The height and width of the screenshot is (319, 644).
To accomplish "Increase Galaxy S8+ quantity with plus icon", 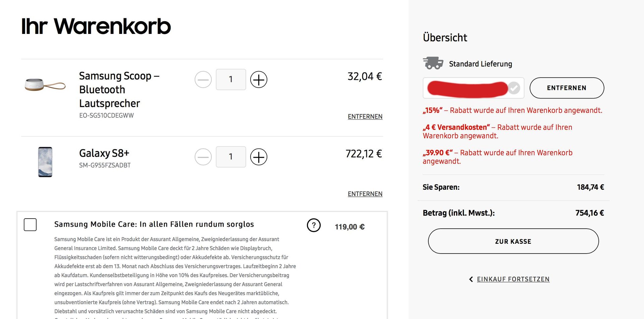I will click(259, 157).
